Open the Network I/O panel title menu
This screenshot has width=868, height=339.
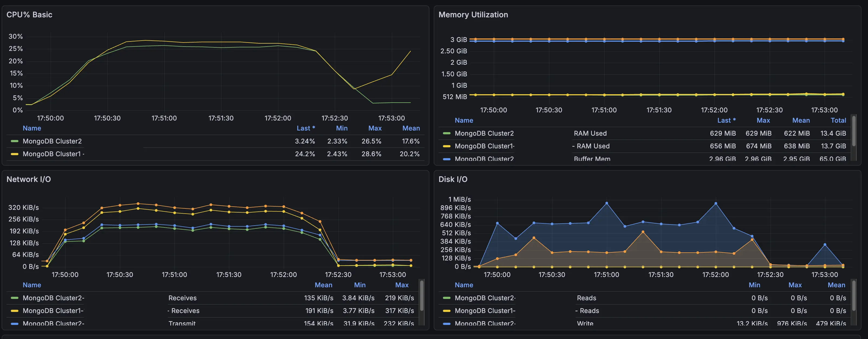(29, 179)
